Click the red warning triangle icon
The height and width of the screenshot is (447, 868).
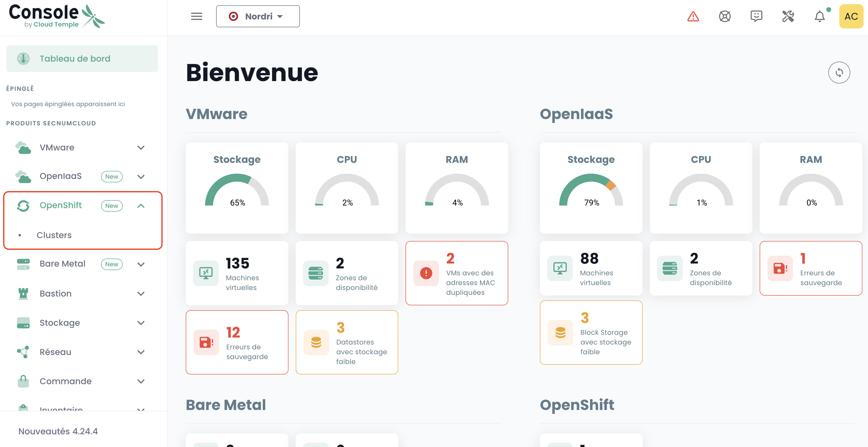pyautogui.click(x=693, y=16)
